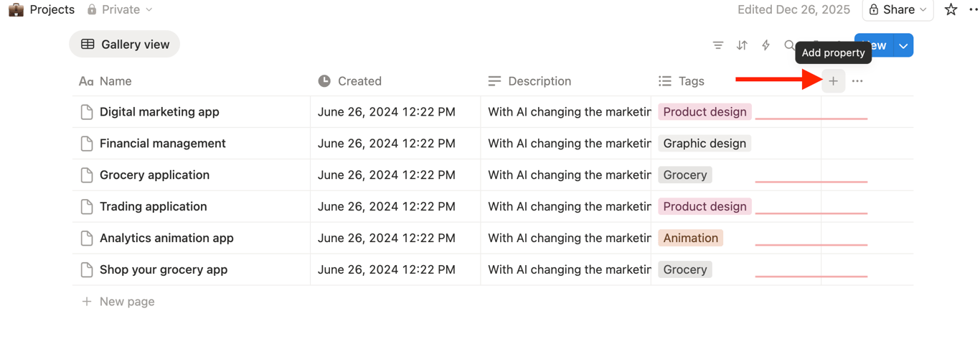Open the Share menu dropdown
The width and height of the screenshot is (980, 347).
pos(897,9)
